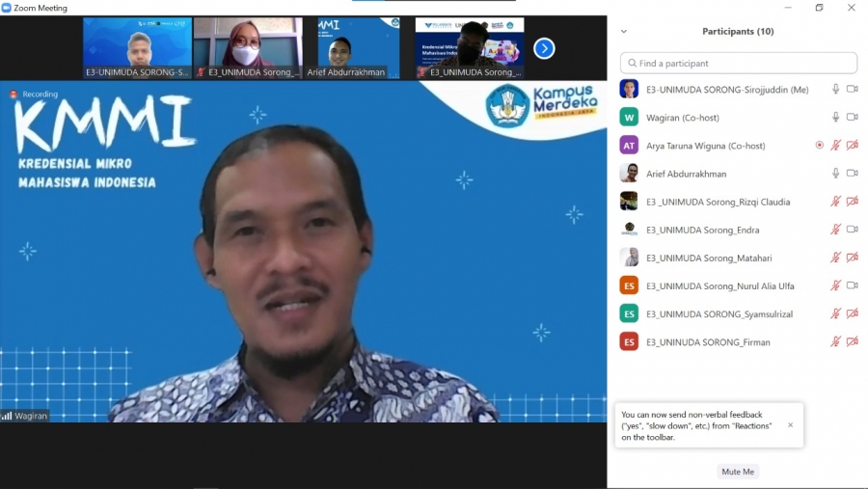868x489 pixels.
Task: Click muted mic icon for E3_UNIMUDA Sorong_Matahari
Action: (x=835, y=258)
